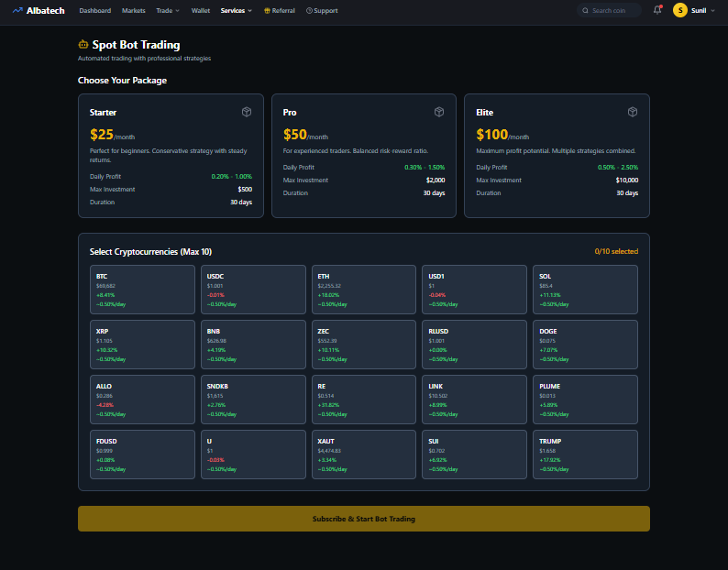
Task: Select the USD1 cryptocurrency tile
Action: (474, 290)
